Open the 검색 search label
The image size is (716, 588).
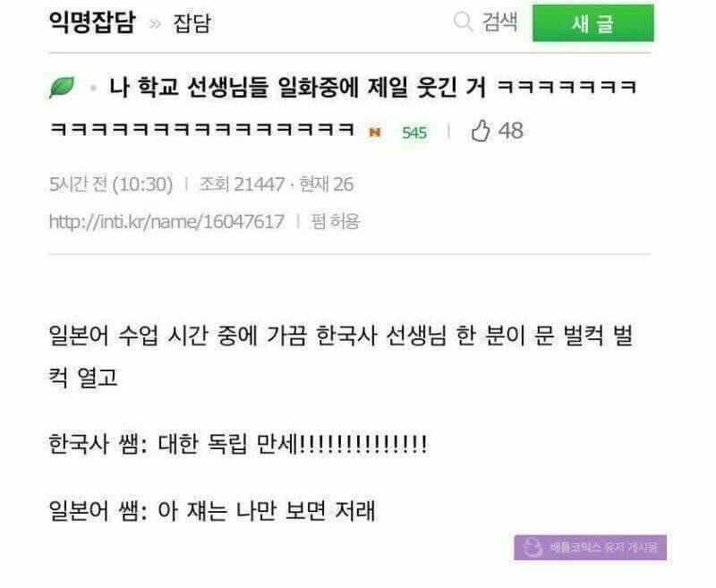[x=499, y=21]
